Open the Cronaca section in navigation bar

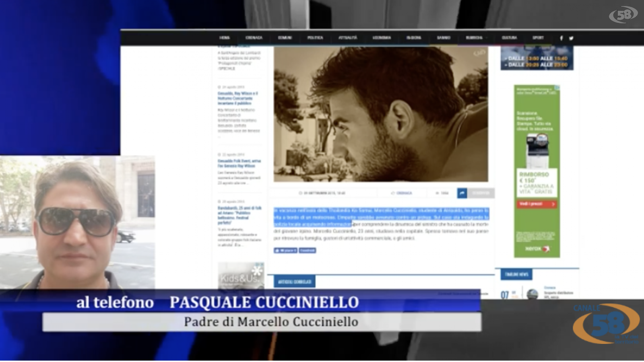(254, 38)
